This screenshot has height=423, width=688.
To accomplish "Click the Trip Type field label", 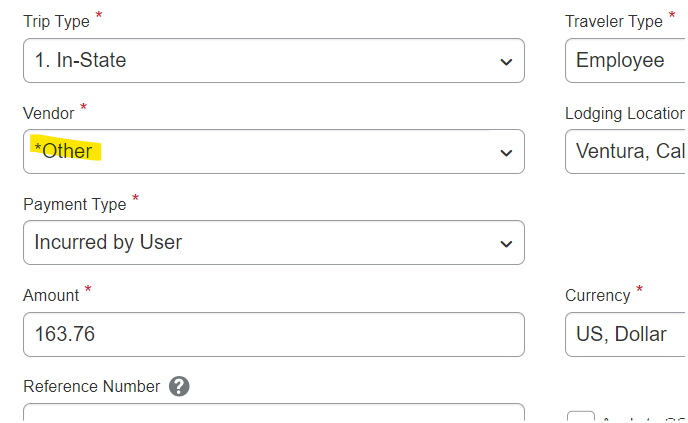I will [x=56, y=22].
